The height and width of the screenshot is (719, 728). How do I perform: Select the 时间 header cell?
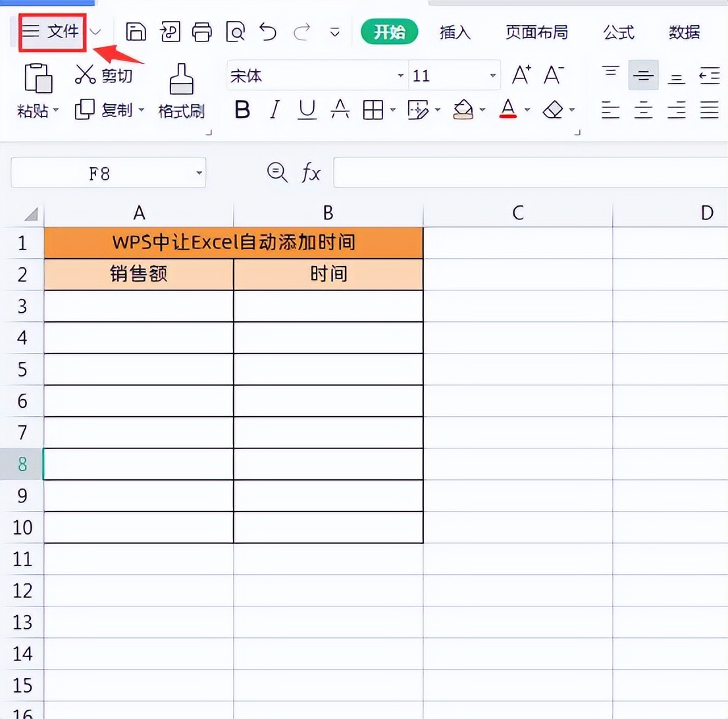328,274
